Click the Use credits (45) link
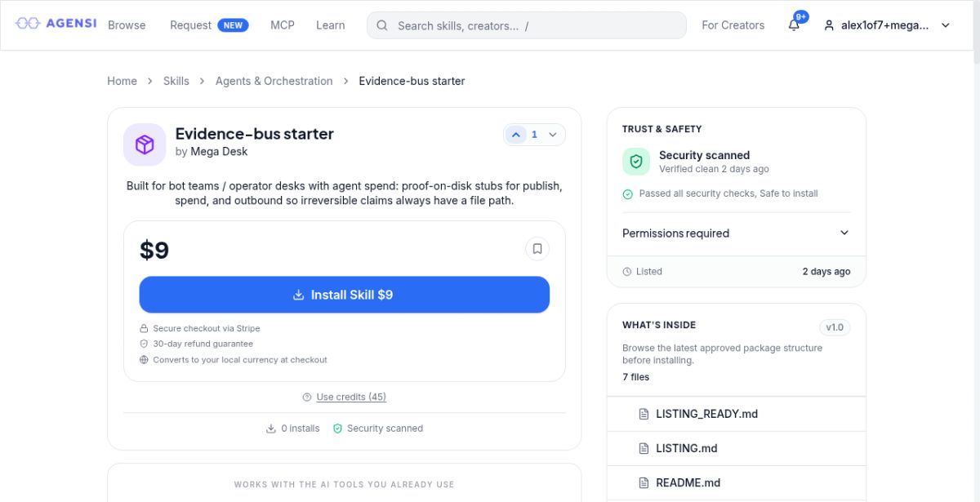This screenshot has width=980, height=502. point(351,397)
